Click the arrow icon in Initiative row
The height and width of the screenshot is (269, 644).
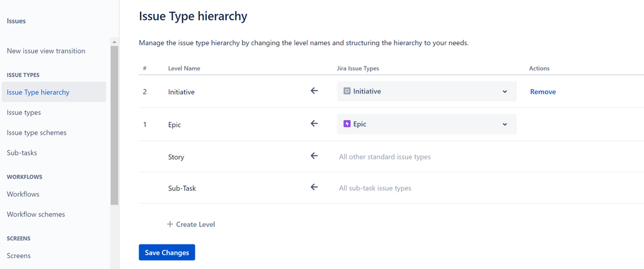pyautogui.click(x=314, y=91)
